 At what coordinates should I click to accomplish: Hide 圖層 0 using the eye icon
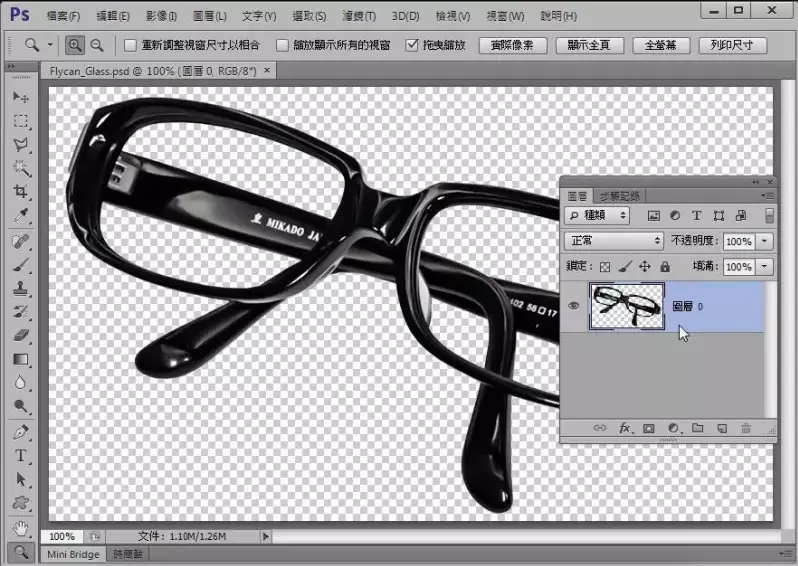point(573,307)
